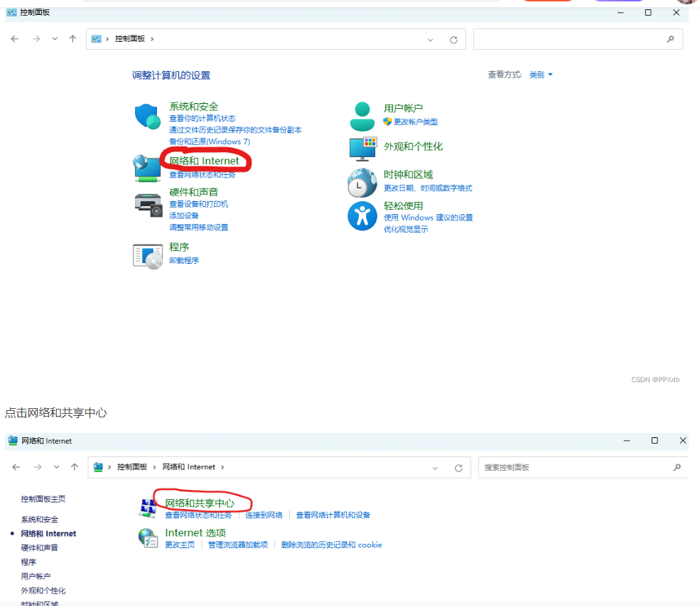Open 备份和还原(Windows 7) link
Screen dimensions: 700x615
tap(210, 141)
